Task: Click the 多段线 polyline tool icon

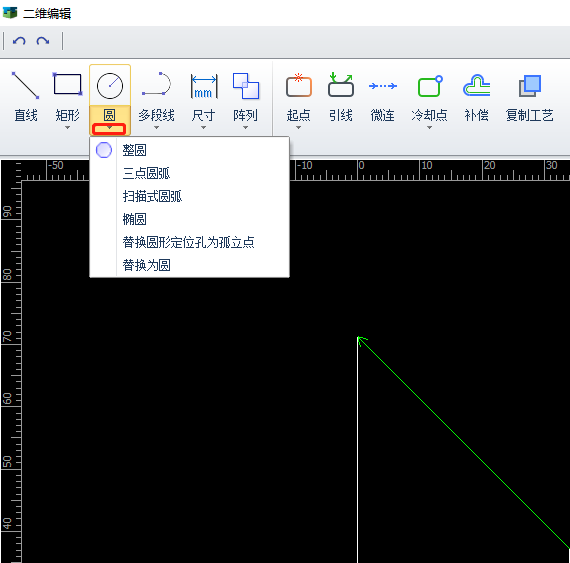Action: pyautogui.click(x=156, y=84)
